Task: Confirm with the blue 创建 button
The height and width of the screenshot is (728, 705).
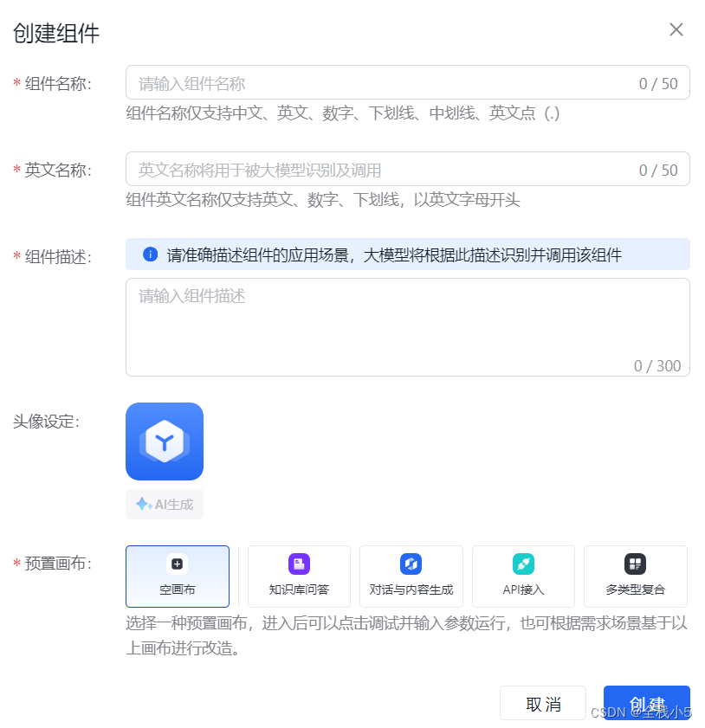Action: click(646, 702)
